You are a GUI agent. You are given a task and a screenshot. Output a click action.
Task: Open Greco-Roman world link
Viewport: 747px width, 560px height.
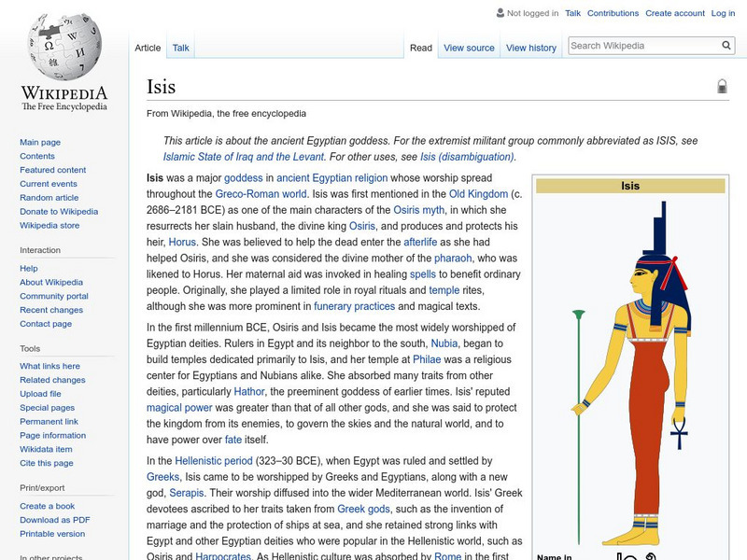coord(261,194)
